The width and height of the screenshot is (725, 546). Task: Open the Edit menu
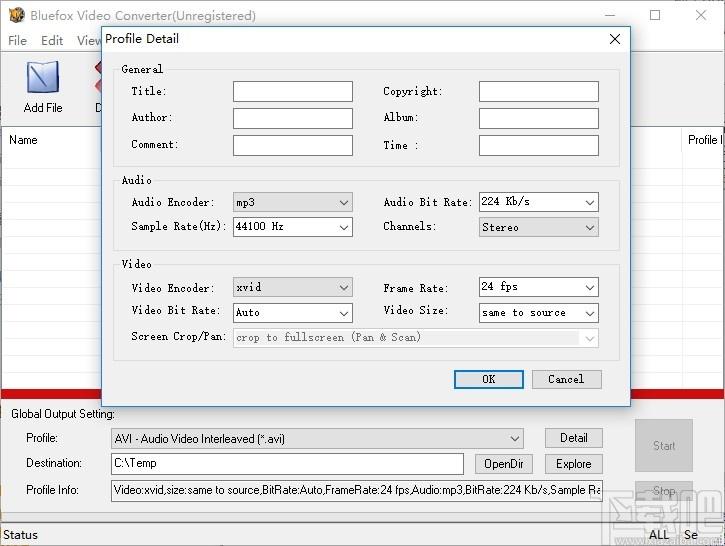point(52,41)
